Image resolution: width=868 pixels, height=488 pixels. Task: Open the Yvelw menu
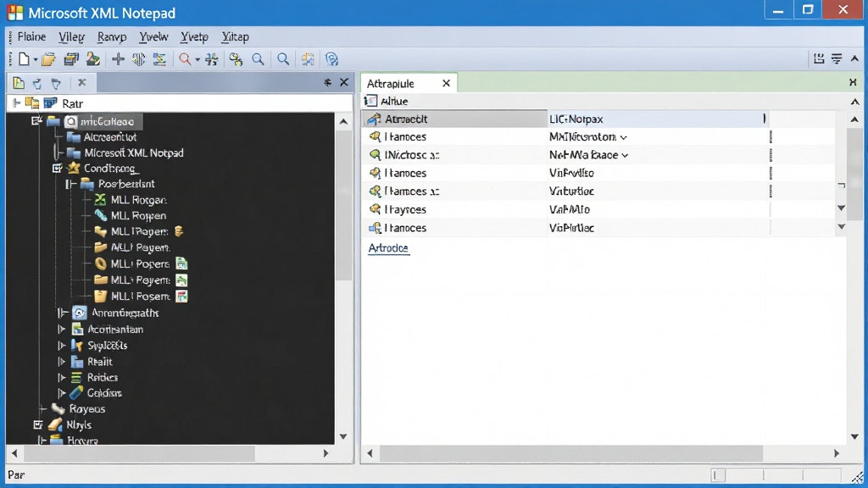[x=153, y=36]
